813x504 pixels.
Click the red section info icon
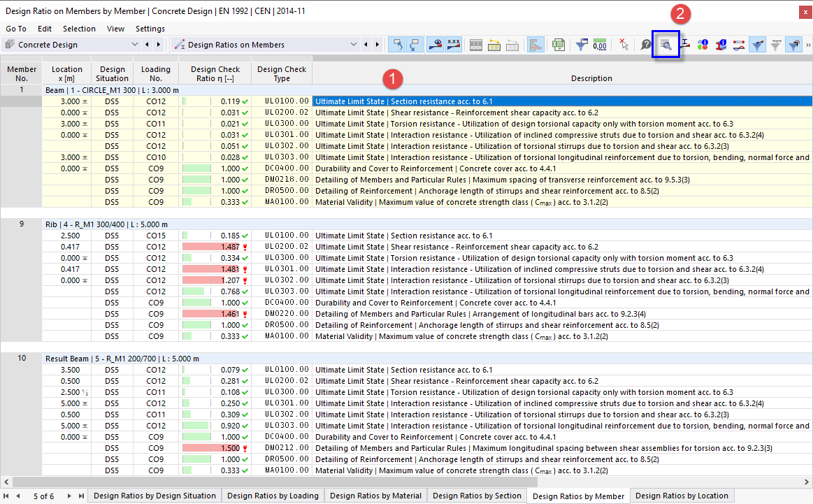point(721,45)
